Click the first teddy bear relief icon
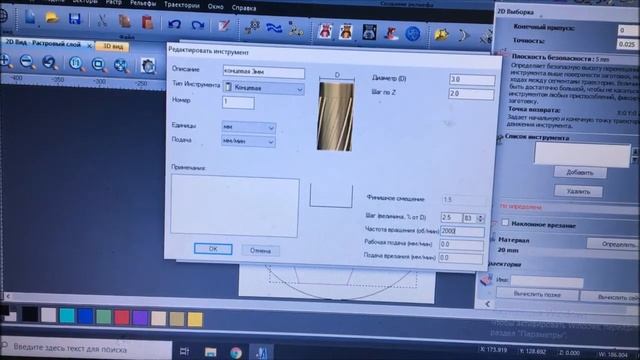 pyautogui.click(x=325, y=31)
